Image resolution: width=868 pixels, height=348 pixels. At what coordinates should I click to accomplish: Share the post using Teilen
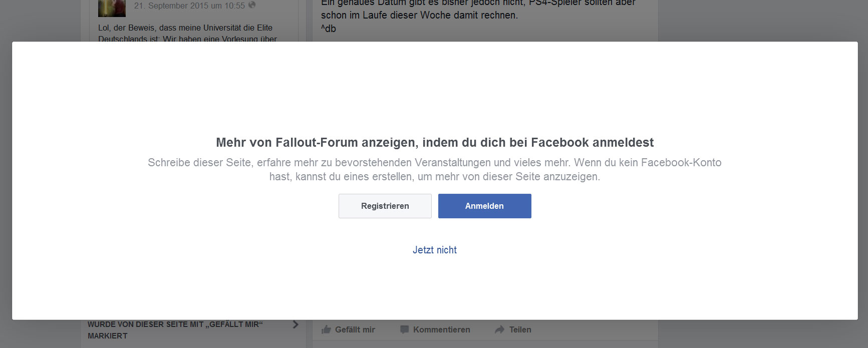tap(513, 329)
